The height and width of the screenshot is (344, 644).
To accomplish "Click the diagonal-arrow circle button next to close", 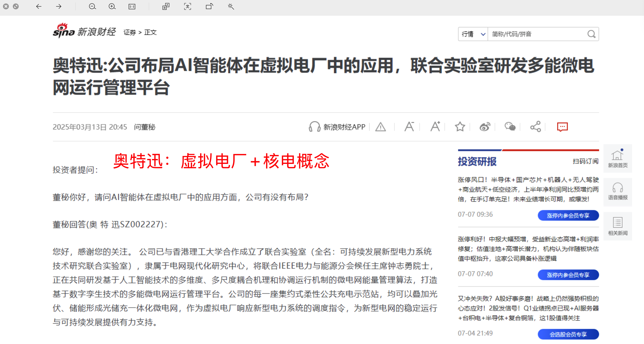I will click(16, 6).
